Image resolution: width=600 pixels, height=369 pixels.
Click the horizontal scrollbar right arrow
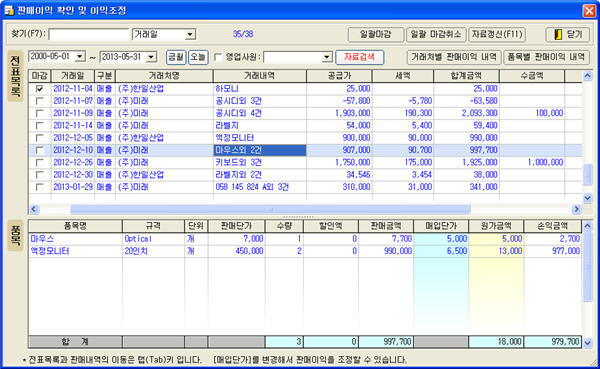[576, 209]
